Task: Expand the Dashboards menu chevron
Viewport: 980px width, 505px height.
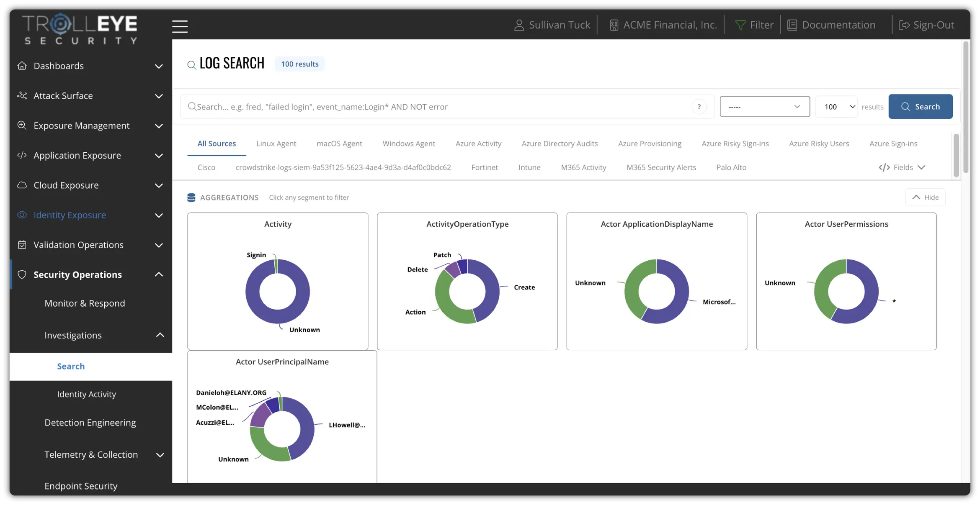Action: [x=159, y=66]
